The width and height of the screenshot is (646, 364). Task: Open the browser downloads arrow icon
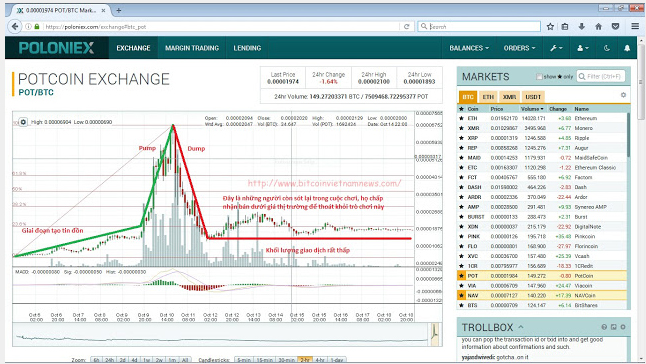(581, 26)
